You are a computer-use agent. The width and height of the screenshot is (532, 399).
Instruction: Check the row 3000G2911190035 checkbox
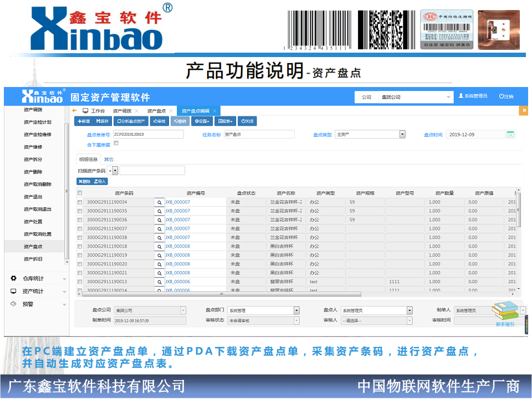tap(80, 211)
